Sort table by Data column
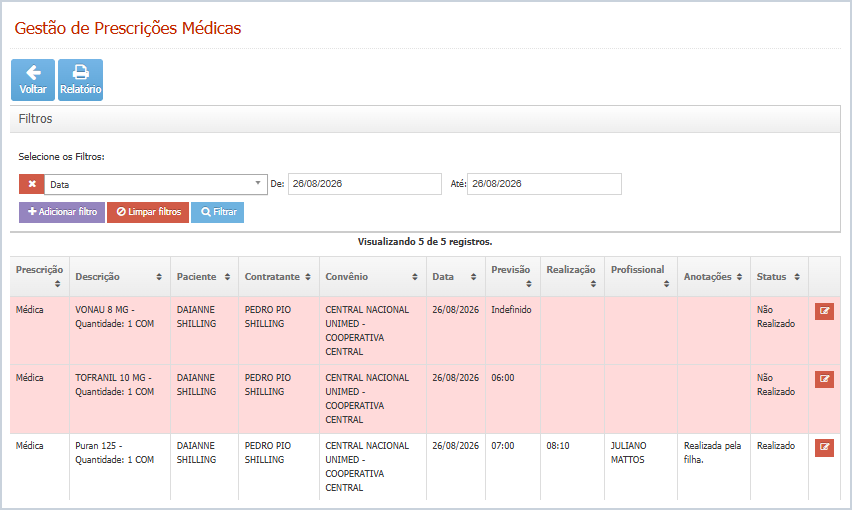This screenshot has width=852, height=510. 456,276
